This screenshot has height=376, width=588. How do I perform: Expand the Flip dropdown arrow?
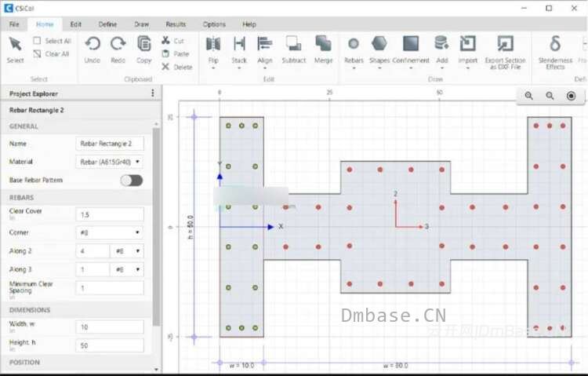coord(213,68)
